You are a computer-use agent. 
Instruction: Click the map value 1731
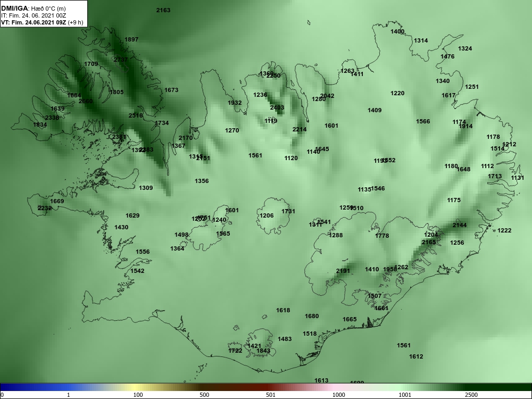[x=288, y=211]
